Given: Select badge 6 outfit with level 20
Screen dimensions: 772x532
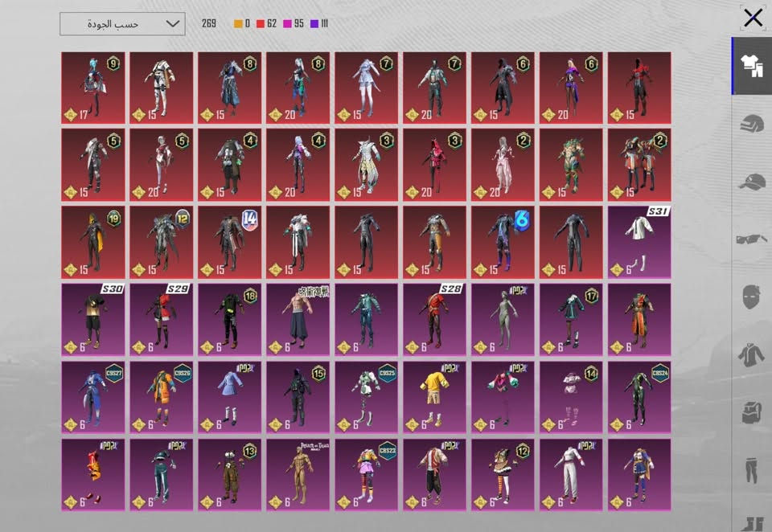Looking at the screenshot, I should pyautogui.click(x=571, y=88).
